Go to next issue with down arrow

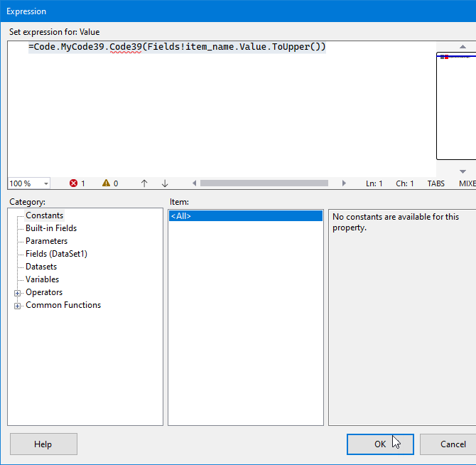click(x=165, y=183)
